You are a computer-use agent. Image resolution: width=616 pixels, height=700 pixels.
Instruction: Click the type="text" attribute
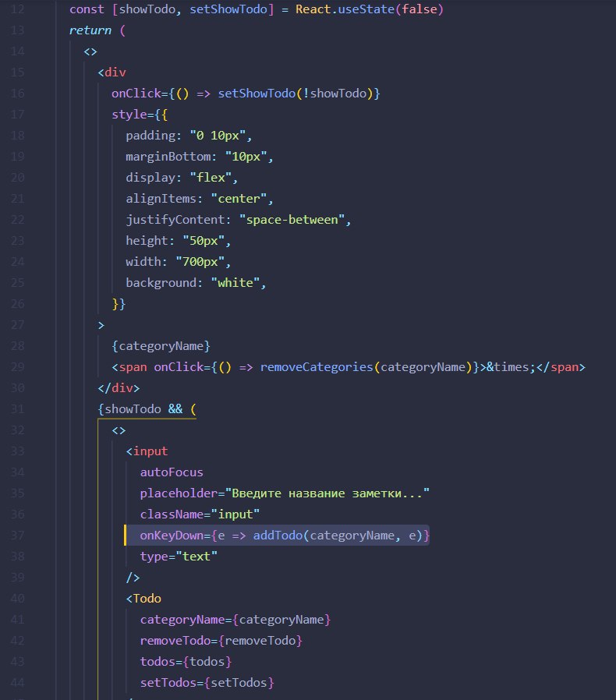[x=179, y=557]
